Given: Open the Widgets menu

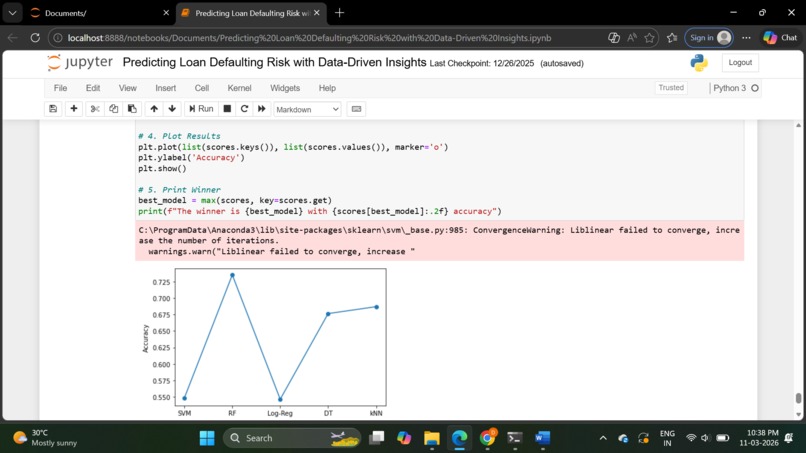Looking at the screenshot, I should (285, 88).
